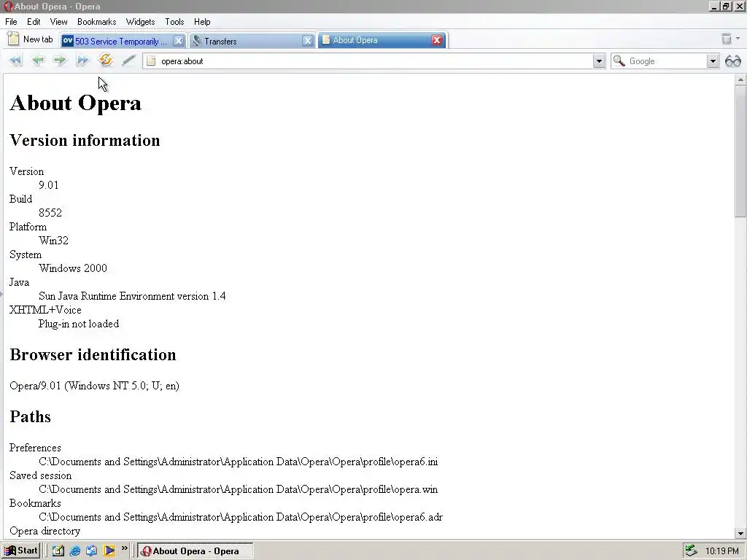Open the glasses View bar icon
Image resolution: width=747 pixels, height=560 pixels.
pyautogui.click(x=733, y=61)
